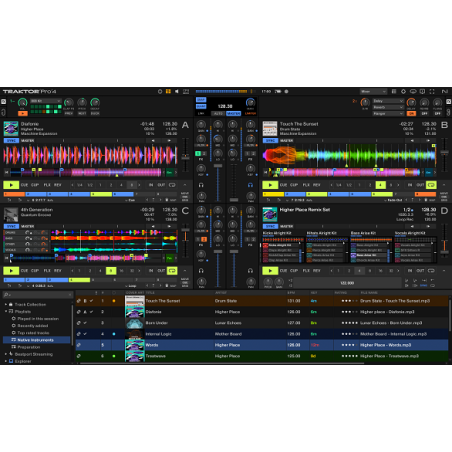This screenshot has height=452, width=452.
Task: Toggle SYNC on Deck D
Action: [x=270, y=226]
